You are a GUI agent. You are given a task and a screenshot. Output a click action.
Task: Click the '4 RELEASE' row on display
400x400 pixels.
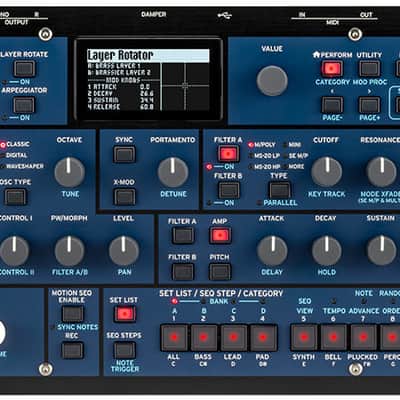point(121,107)
